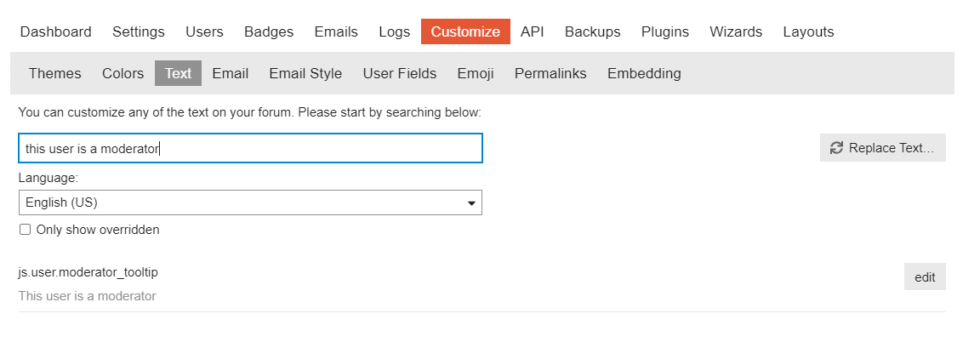Viewport: 980px width, 342px height.
Task: Open the Dashboard admin tab
Action: click(55, 31)
